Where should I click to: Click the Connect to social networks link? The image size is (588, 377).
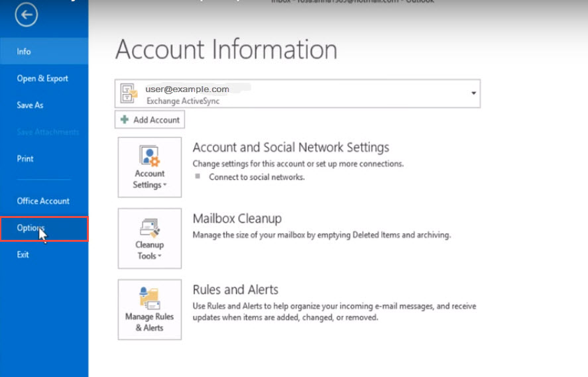point(257,177)
